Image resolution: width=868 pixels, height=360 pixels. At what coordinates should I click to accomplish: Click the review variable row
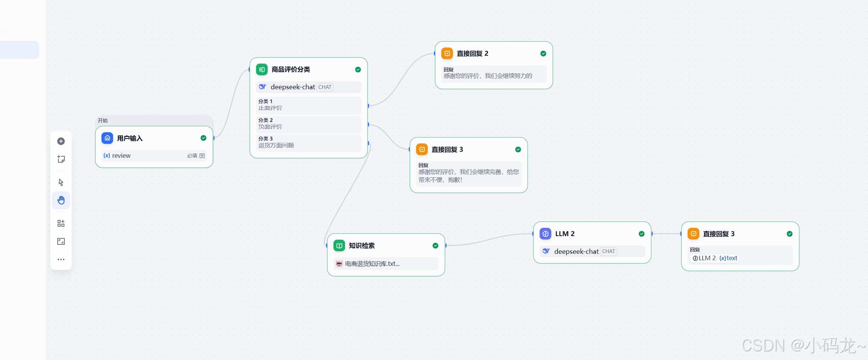tap(154, 156)
